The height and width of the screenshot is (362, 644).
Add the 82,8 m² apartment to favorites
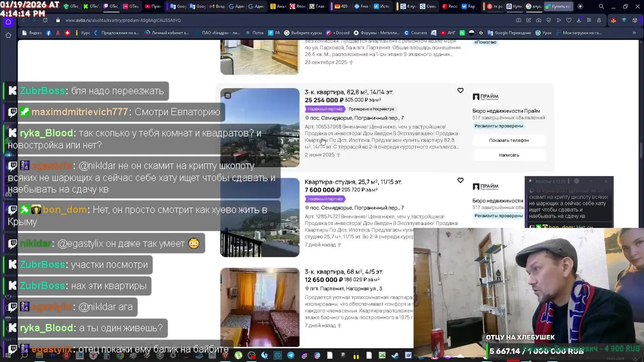pos(460,90)
